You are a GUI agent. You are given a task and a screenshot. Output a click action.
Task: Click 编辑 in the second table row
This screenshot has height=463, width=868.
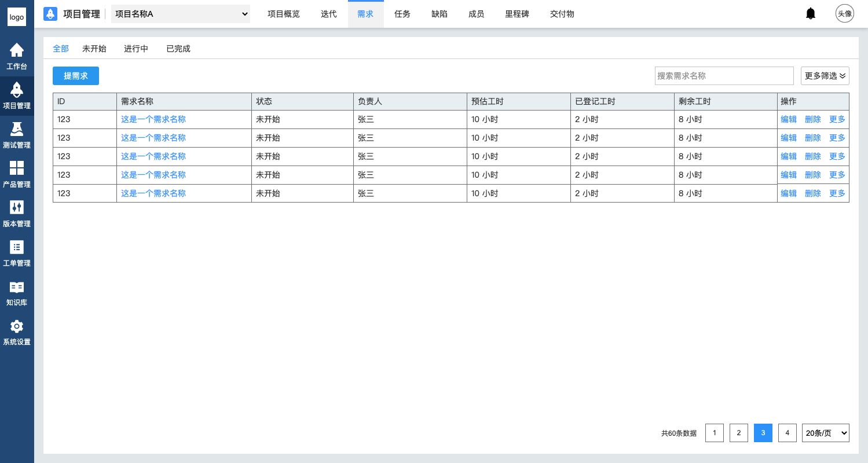[789, 138]
